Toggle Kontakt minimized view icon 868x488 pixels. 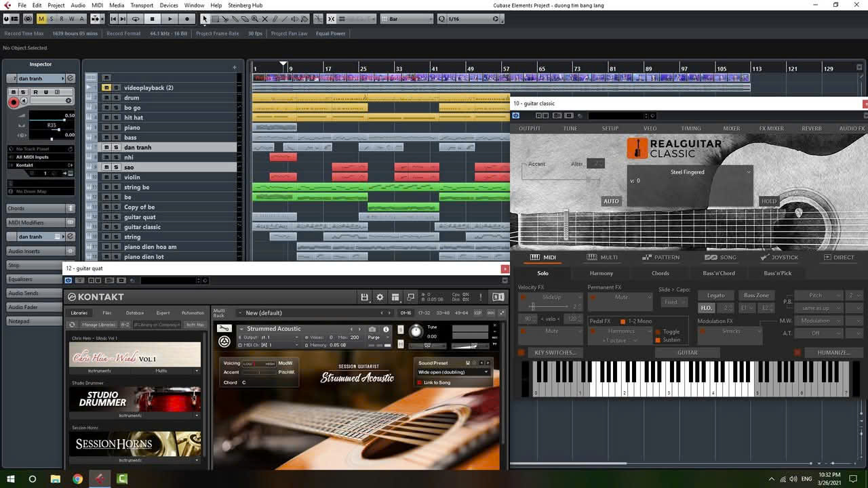[x=410, y=297]
